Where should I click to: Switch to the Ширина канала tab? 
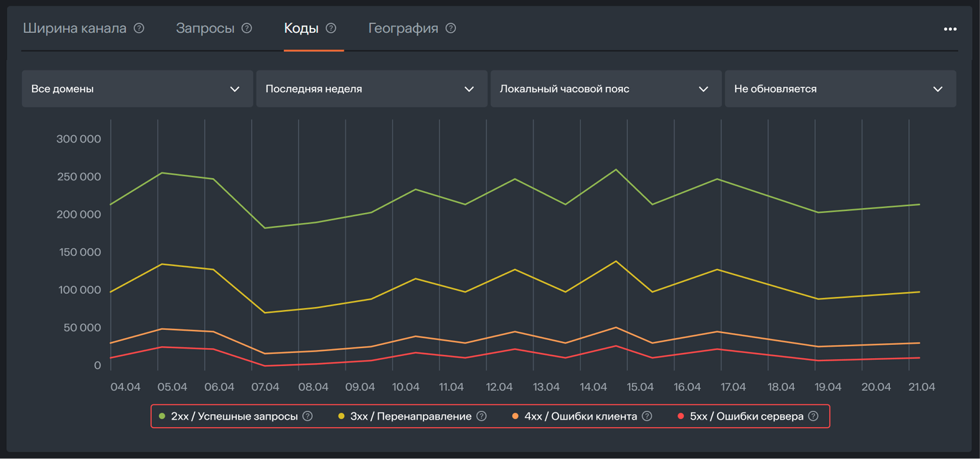[75, 28]
